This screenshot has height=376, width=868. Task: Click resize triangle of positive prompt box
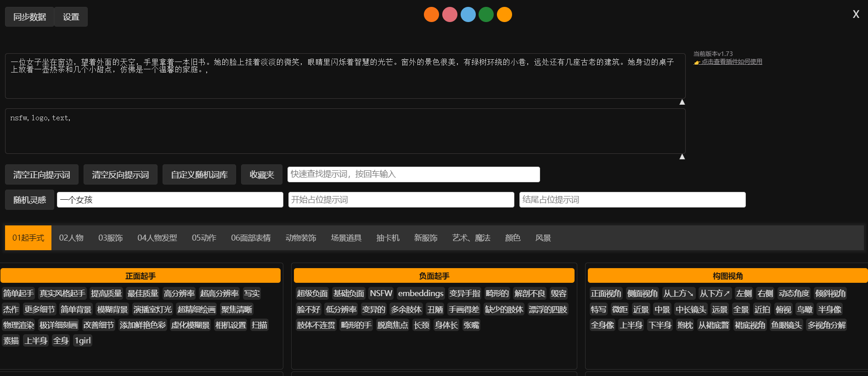pyautogui.click(x=682, y=102)
